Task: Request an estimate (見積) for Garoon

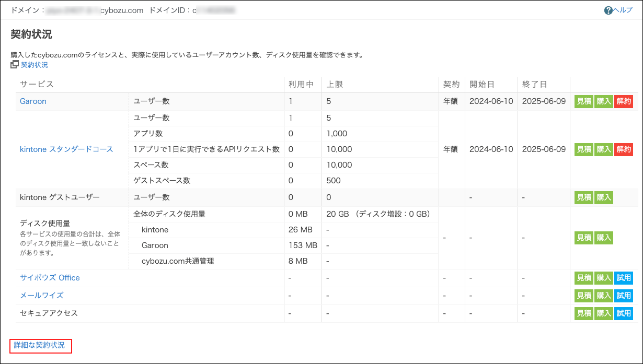Action: click(x=583, y=101)
